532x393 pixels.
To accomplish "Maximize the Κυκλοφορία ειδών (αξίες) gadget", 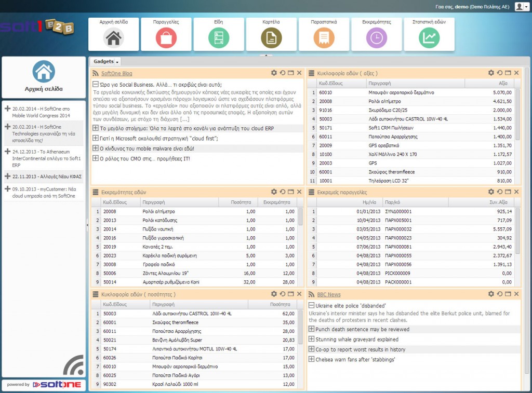I will [508, 73].
